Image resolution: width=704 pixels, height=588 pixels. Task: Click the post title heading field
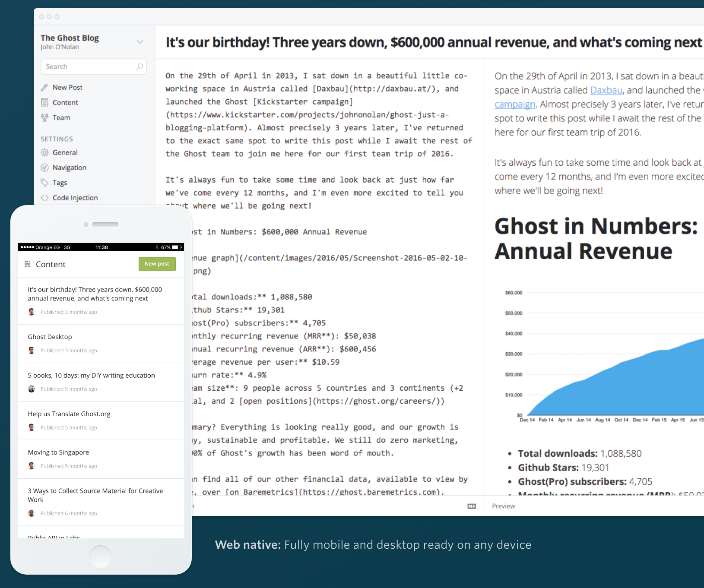[434, 42]
